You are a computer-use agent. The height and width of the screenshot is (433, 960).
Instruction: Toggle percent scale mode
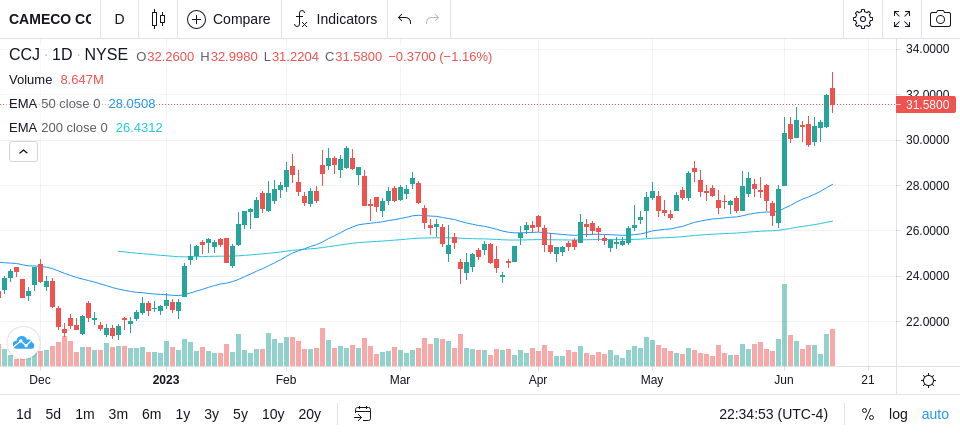click(868, 414)
